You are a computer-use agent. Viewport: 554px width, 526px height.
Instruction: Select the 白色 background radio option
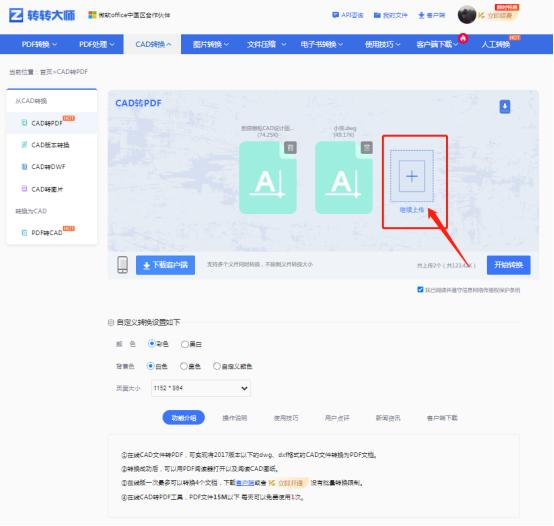tap(151, 366)
